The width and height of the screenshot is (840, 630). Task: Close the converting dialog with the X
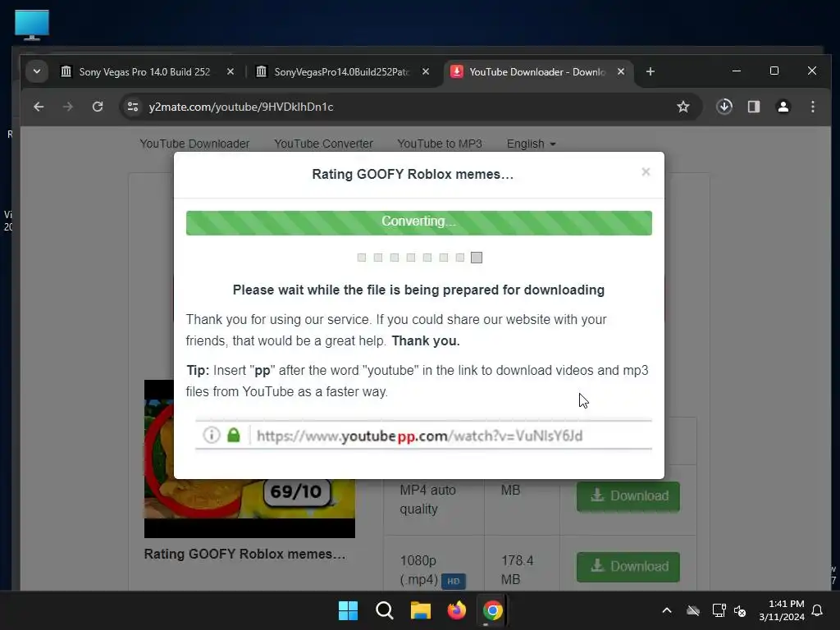point(646,172)
